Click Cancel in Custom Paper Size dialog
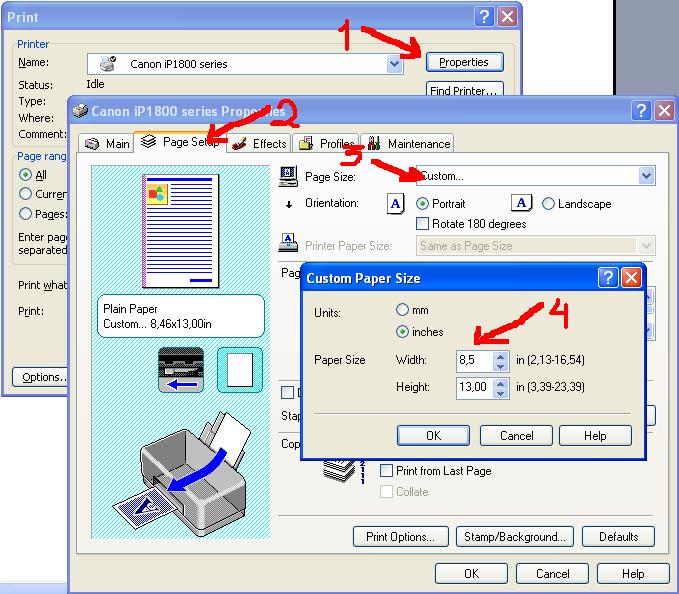Image resolution: width=679 pixels, height=594 pixels. 516,436
